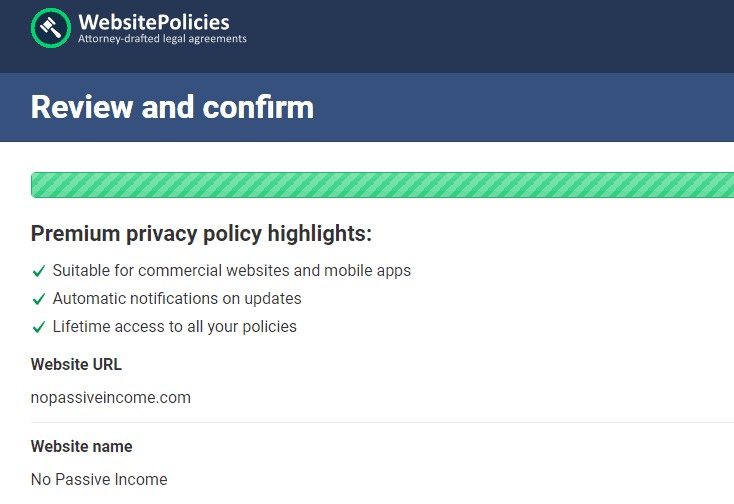This screenshot has width=734, height=504.
Task: Click the checkmark beside Lifetime access
Action: click(39, 327)
